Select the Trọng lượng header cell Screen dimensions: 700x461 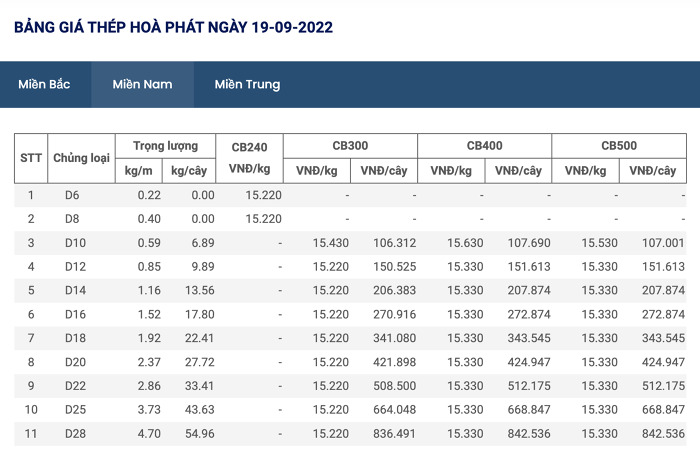coord(166,146)
